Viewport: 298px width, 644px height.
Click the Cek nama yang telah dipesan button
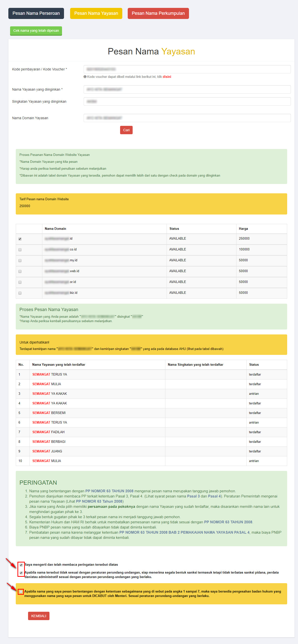pyautogui.click(x=36, y=31)
